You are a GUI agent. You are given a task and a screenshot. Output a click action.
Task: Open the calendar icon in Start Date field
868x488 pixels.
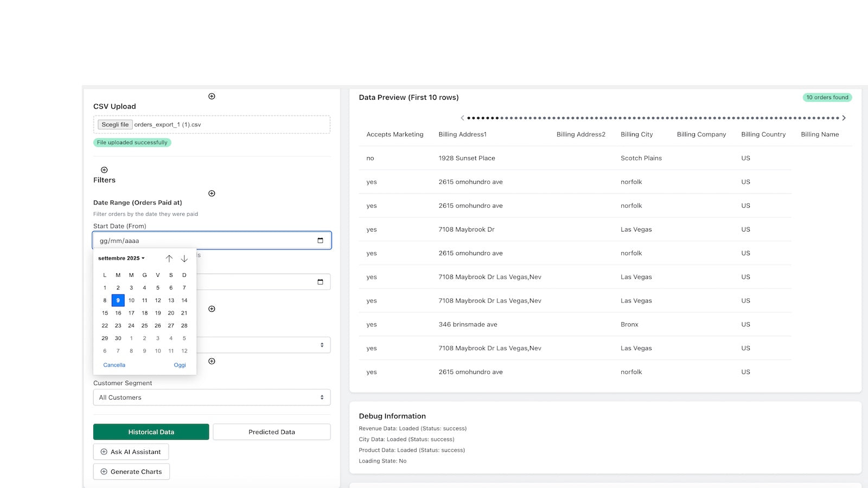[x=321, y=240]
